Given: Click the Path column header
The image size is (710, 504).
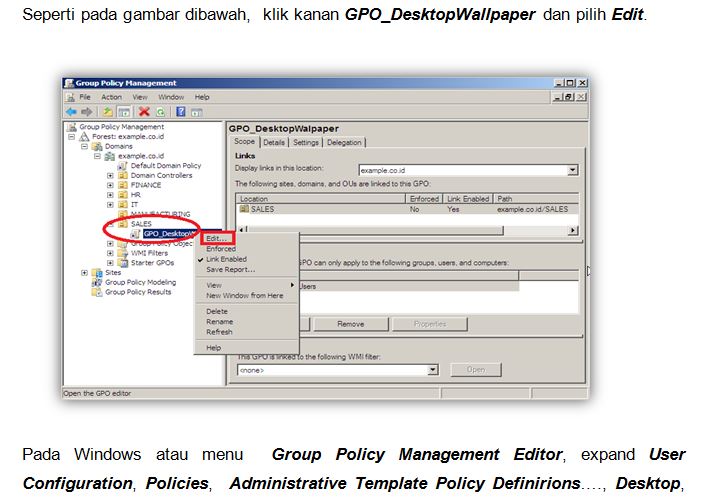Looking at the screenshot, I should (x=536, y=199).
